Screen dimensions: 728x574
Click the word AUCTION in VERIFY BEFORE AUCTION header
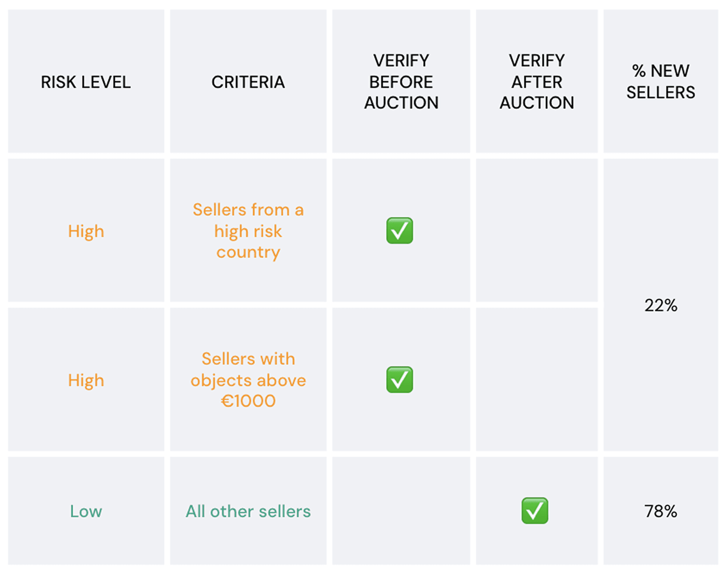point(401,103)
